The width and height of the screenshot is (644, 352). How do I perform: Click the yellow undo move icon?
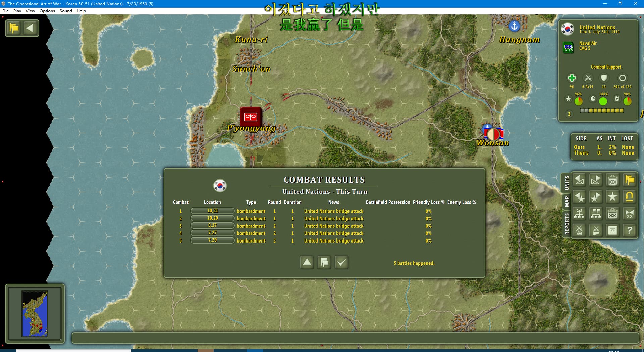pyautogui.click(x=630, y=197)
